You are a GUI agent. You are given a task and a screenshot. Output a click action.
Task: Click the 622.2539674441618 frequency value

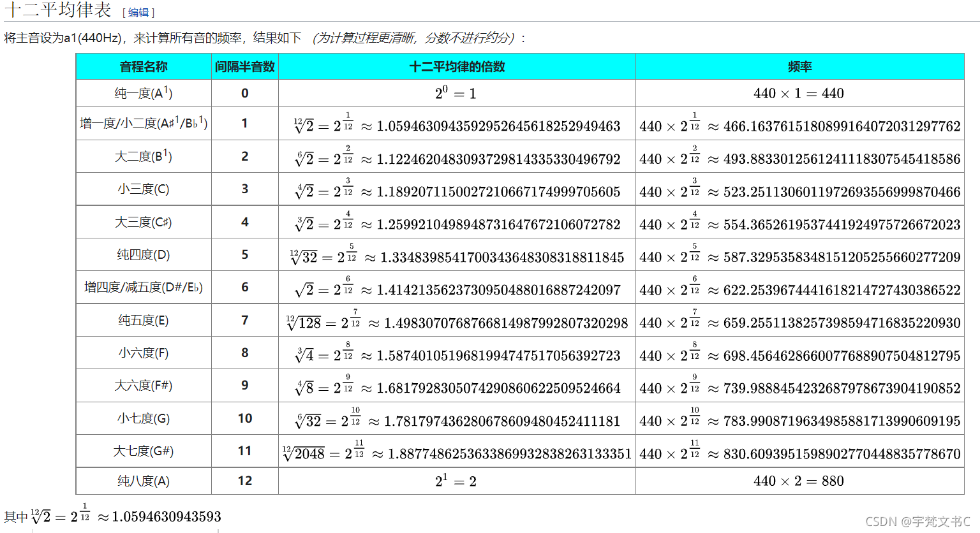point(842,290)
